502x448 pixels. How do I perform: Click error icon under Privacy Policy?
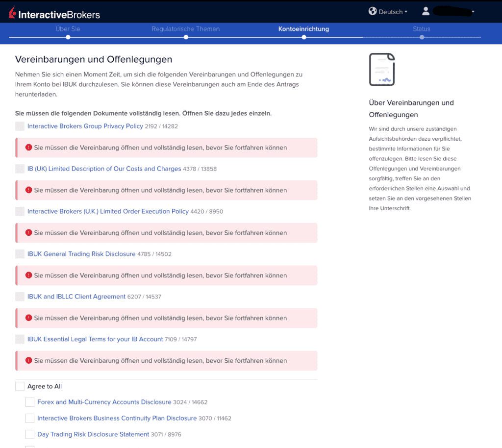[x=29, y=147]
